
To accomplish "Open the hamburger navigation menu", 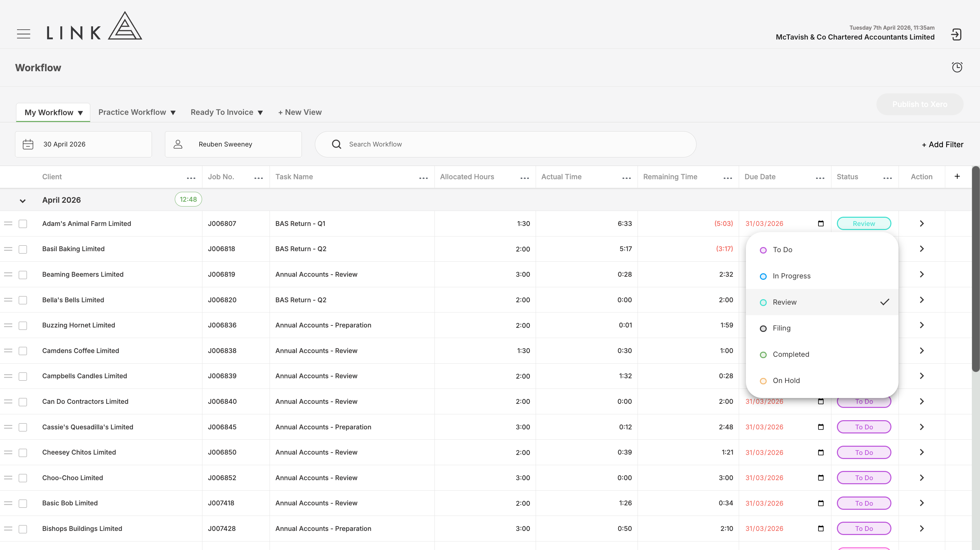I will (x=24, y=34).
